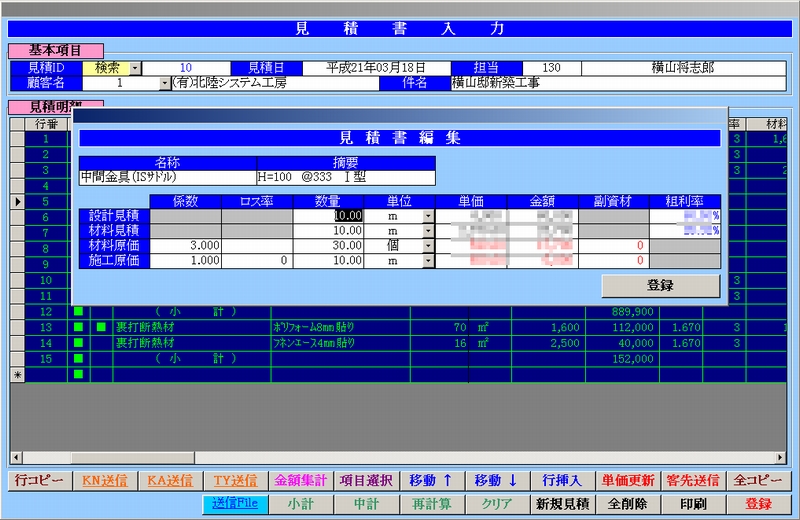Image resolution: width=800 pixels, height=520 pixels.
Task: Toggle the first green checkbox in row 13
Action: pos(78,327)
